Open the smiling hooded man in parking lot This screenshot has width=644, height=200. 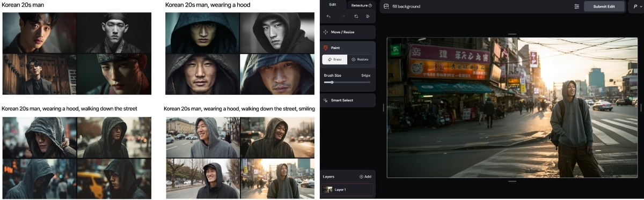pyautogui.click(x=203, y=137)
